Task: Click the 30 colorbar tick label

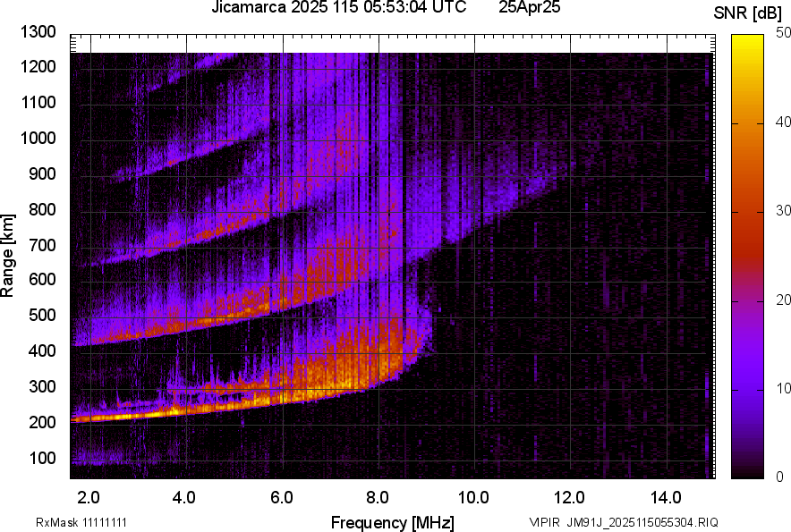Action: pyautogui.click(x=783, y=211)
